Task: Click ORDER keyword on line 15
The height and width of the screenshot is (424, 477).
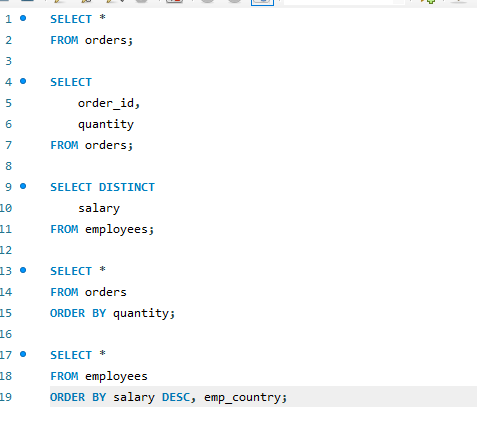Action: click(68, 313)
